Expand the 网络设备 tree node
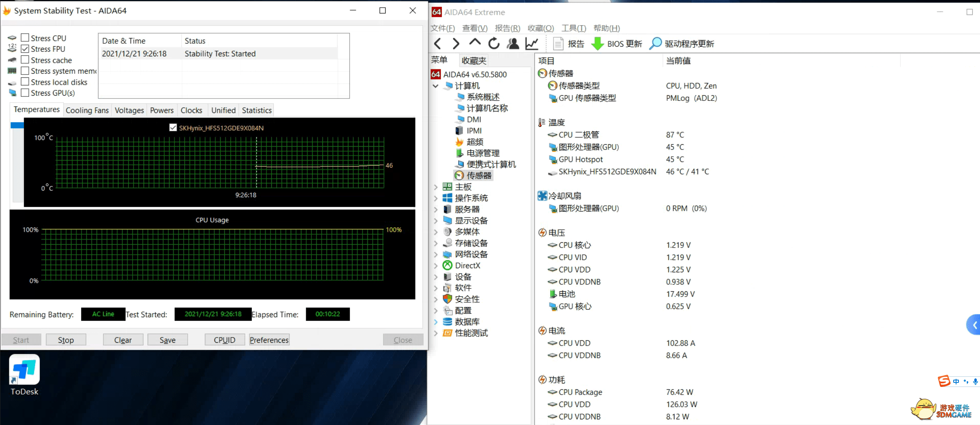 tap(436, 254)
